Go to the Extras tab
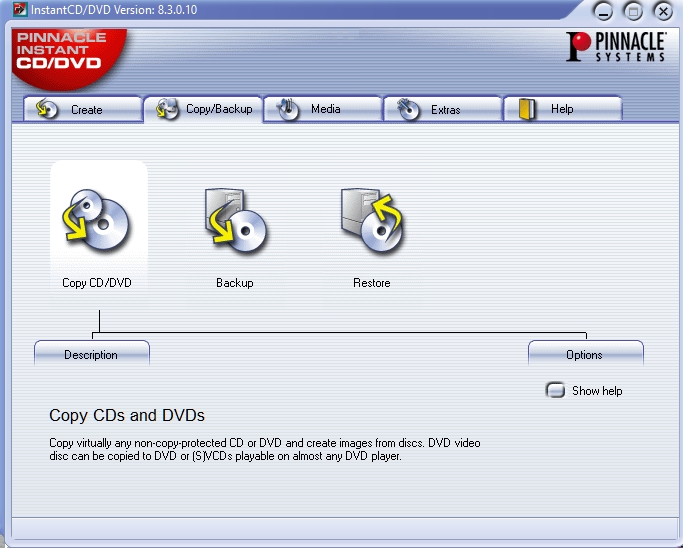 [x=443, y=109]
